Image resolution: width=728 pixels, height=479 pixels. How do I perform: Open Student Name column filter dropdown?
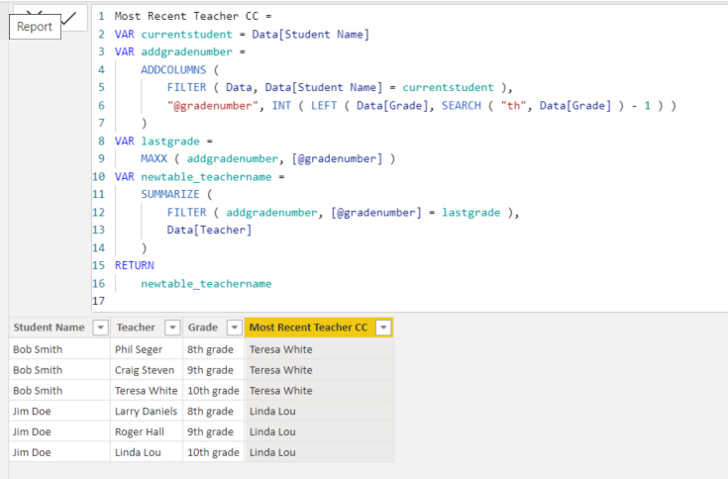(100, 328)
